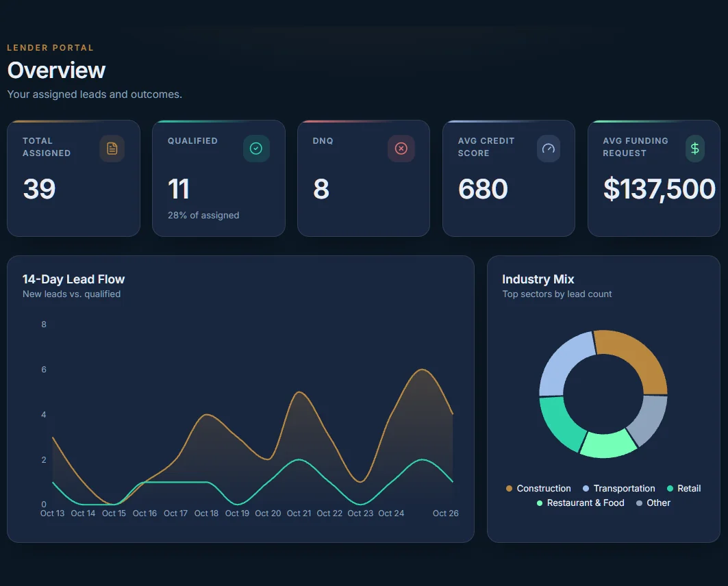728x586 pixels.
Task: Select the Transportation legend label
Action: coord(624,489)
